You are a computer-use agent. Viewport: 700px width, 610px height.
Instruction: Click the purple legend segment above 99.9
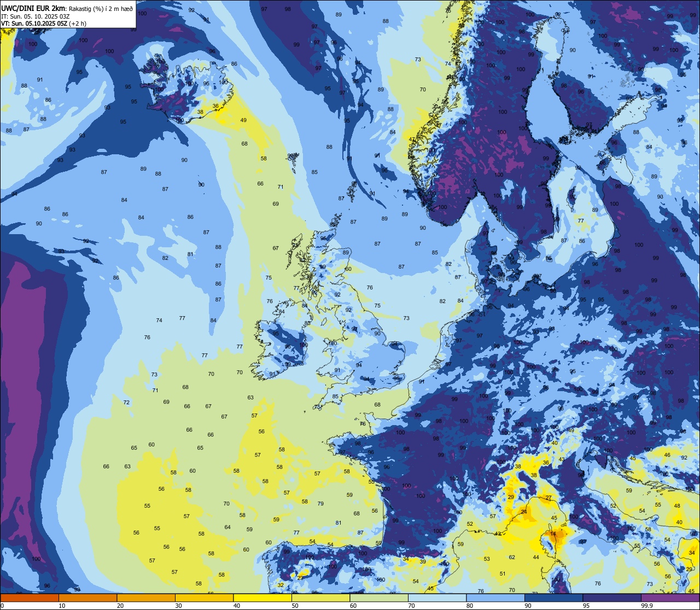(670, 597)
